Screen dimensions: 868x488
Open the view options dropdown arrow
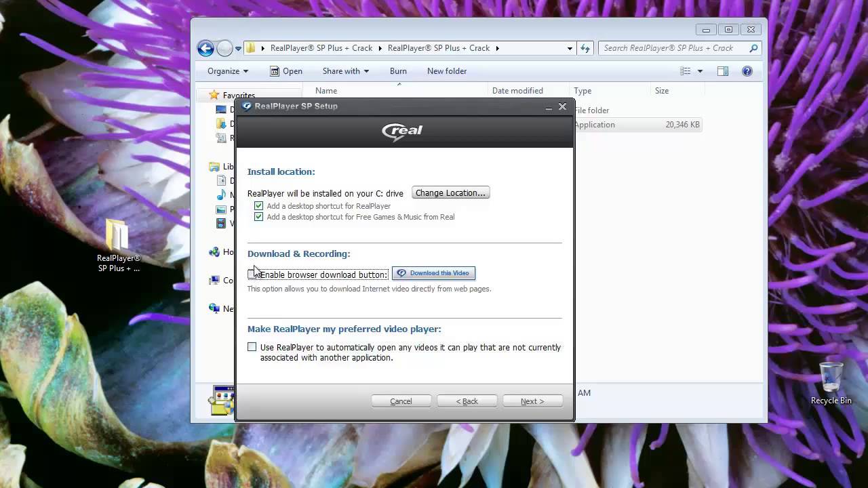coord(700,71)
